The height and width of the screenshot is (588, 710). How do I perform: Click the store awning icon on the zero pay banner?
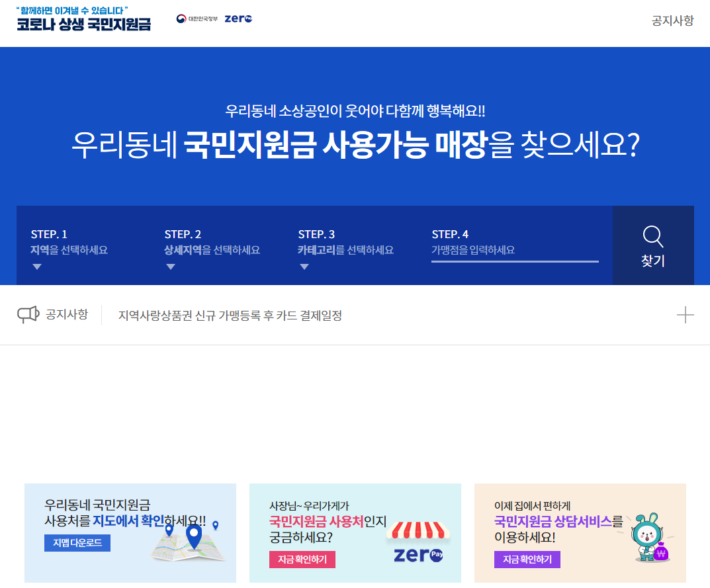418,530
